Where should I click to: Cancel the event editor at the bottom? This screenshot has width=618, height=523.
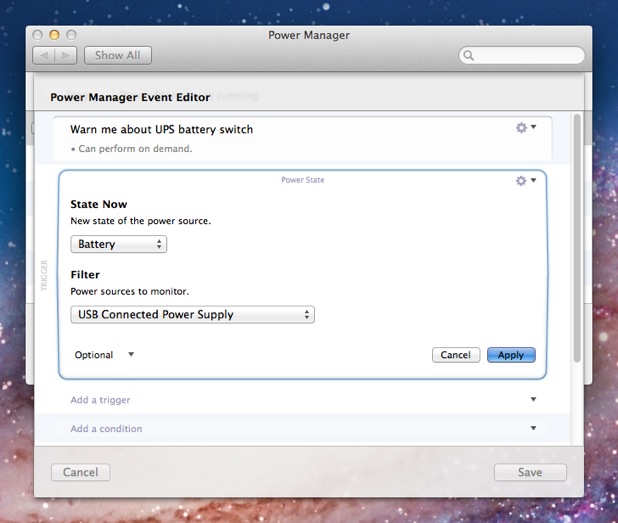80,472
